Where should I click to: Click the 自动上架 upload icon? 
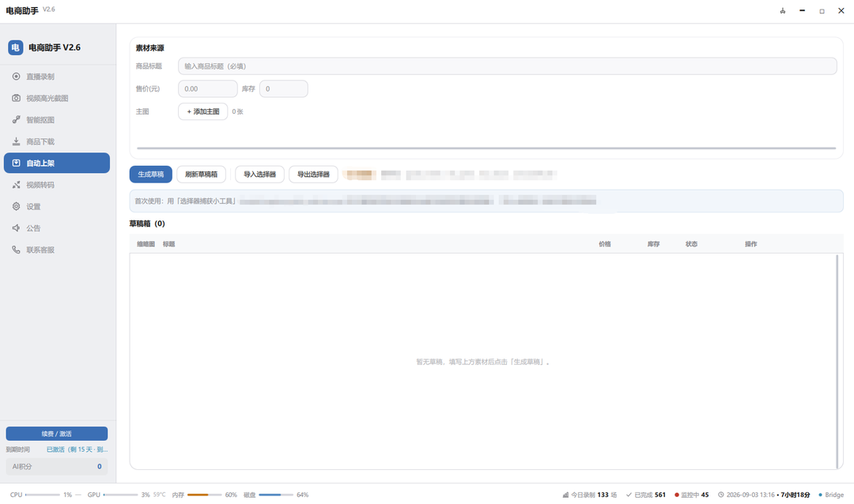(17, 164)
